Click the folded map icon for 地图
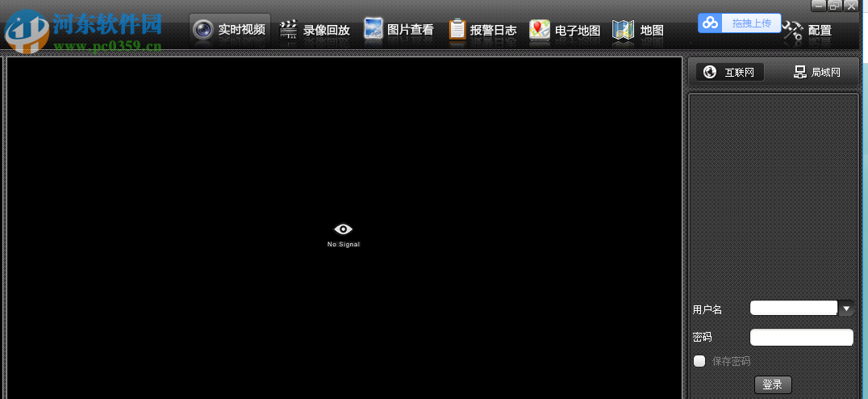868x399 pixels. click(x=624, y=30)
